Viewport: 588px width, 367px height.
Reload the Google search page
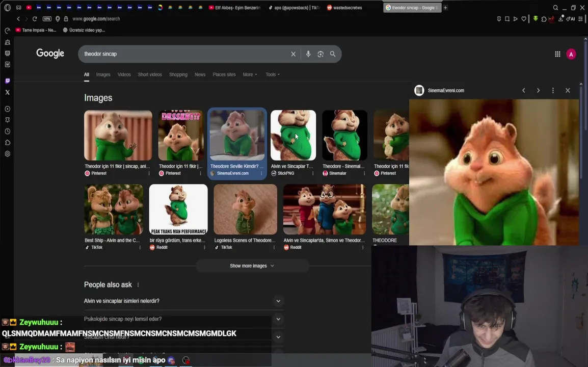click(35, 19)
